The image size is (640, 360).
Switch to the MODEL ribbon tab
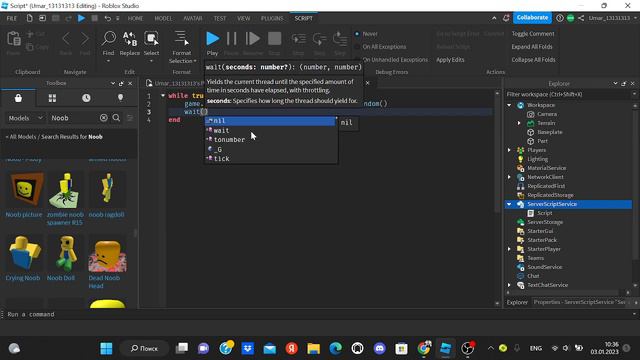tap(163, 18)
